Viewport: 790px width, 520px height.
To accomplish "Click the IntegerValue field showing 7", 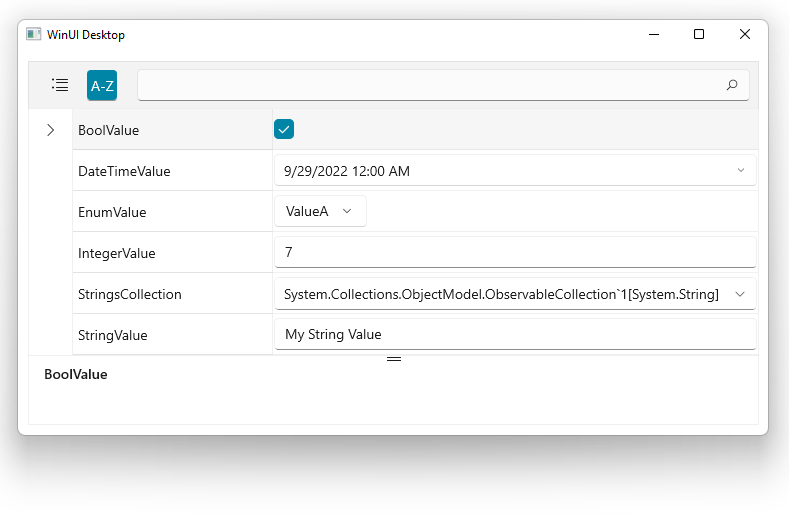I will point(515,252).
